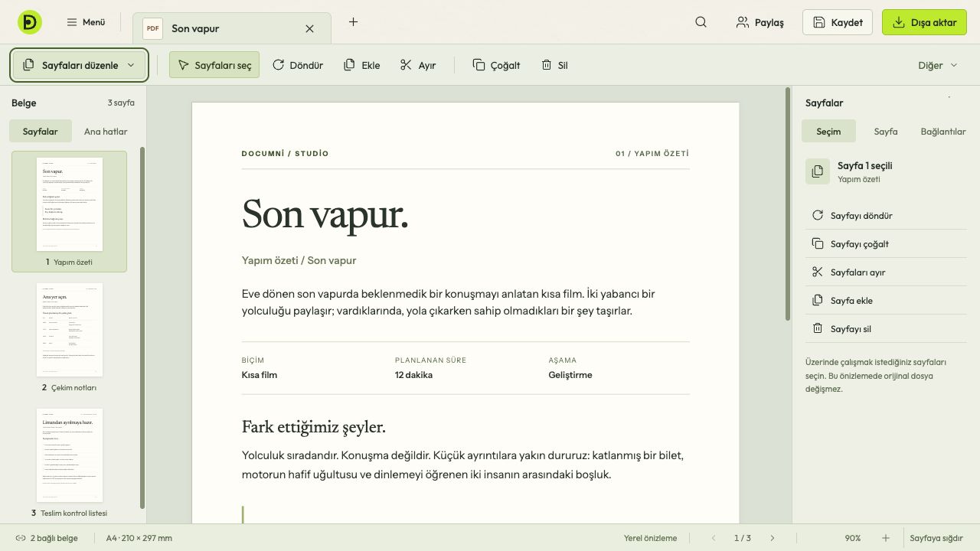Click the 01 / YAPIM ÖZETİ page label
The image size is (980, 551).
coord(652,154)
